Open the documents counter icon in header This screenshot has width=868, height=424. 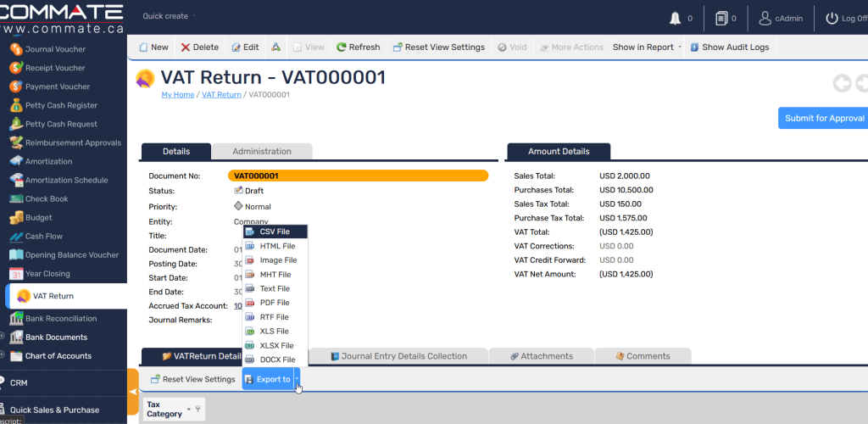point(721,19)
